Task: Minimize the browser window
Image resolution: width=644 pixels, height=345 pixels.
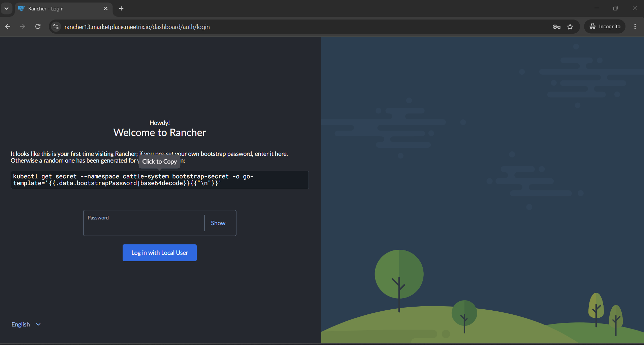Action: click(597, 8)
